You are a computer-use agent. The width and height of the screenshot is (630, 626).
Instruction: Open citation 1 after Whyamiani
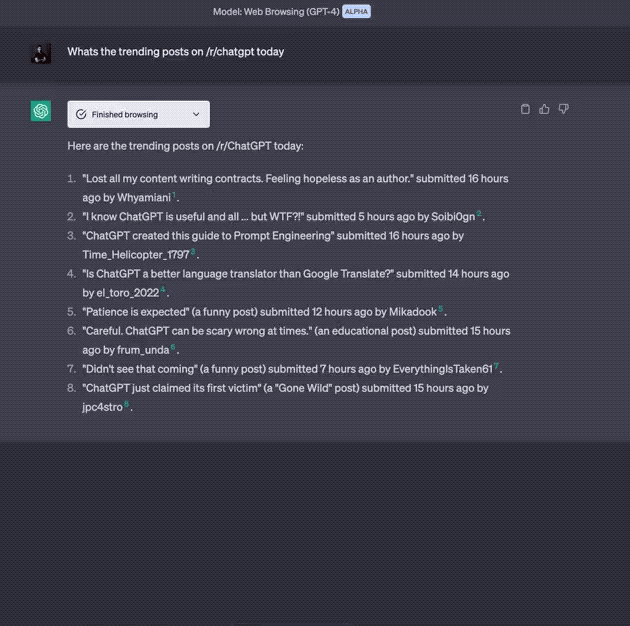[x=174, y=195]
